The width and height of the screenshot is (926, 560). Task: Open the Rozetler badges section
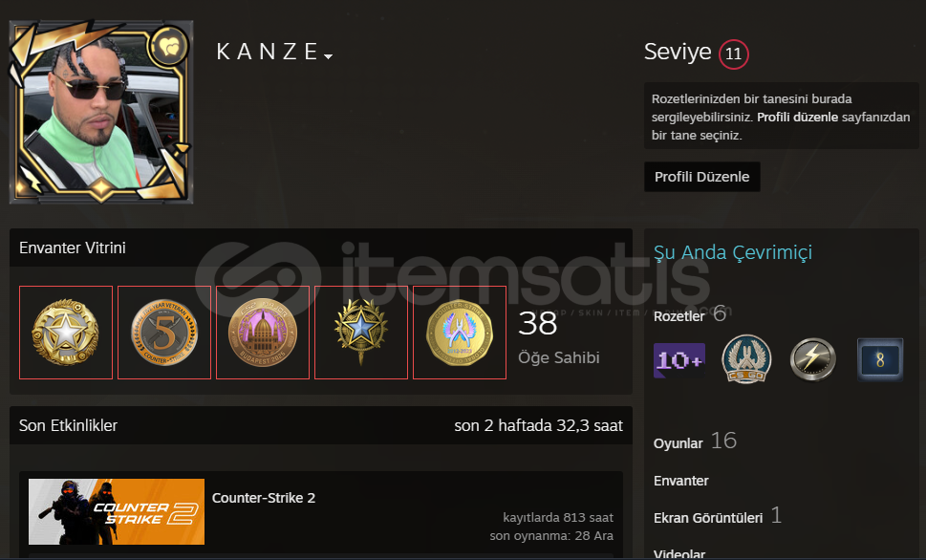pyautogui.click(x=679, y=316)
